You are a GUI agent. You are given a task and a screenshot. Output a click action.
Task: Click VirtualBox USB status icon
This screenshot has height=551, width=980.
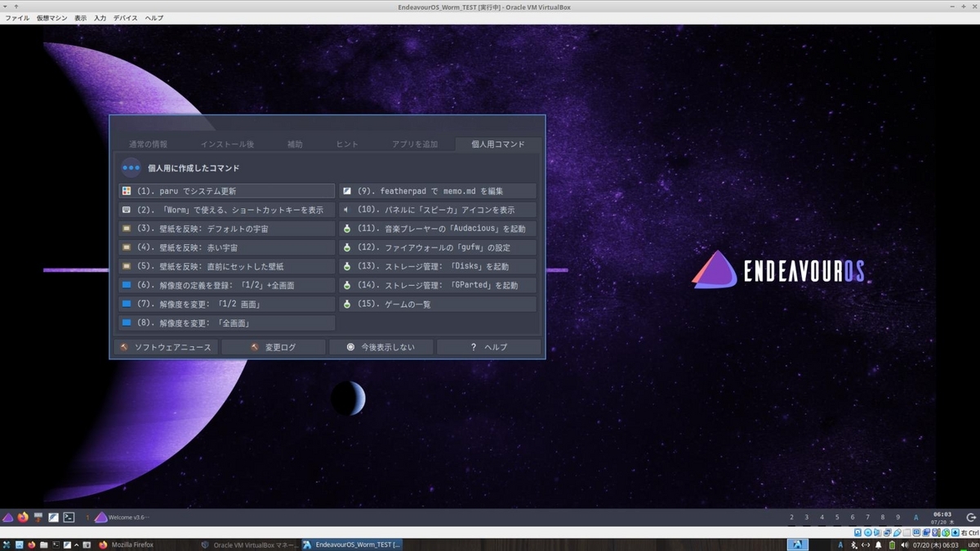(x=898, y=532)
